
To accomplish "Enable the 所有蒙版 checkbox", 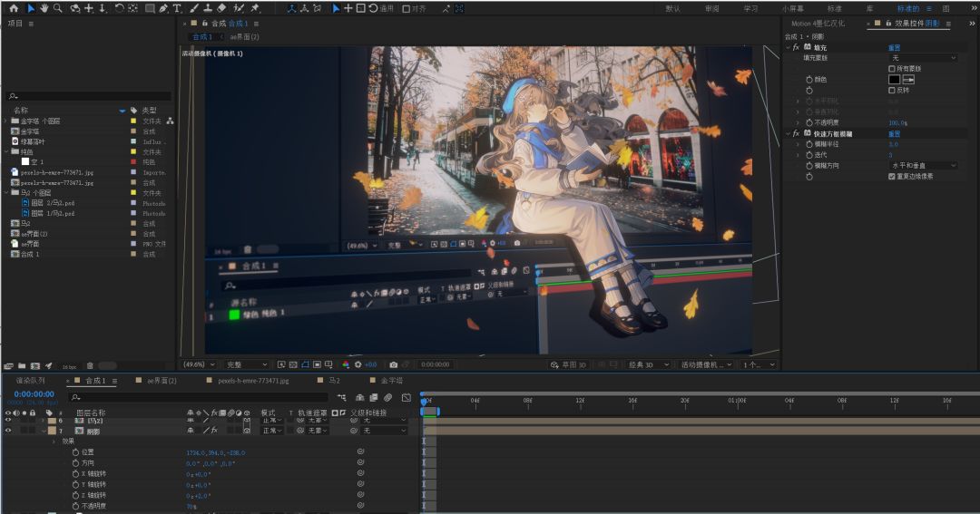I will 891,68.
